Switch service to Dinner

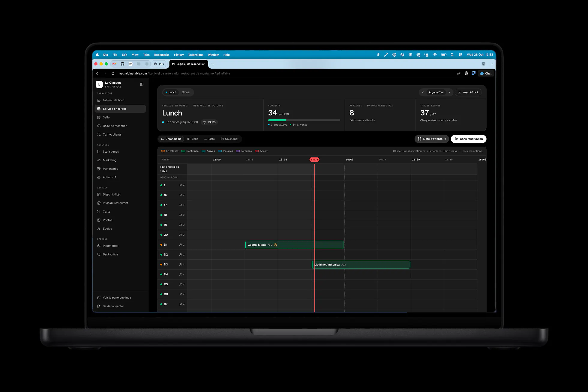click(x=186, y=92)
